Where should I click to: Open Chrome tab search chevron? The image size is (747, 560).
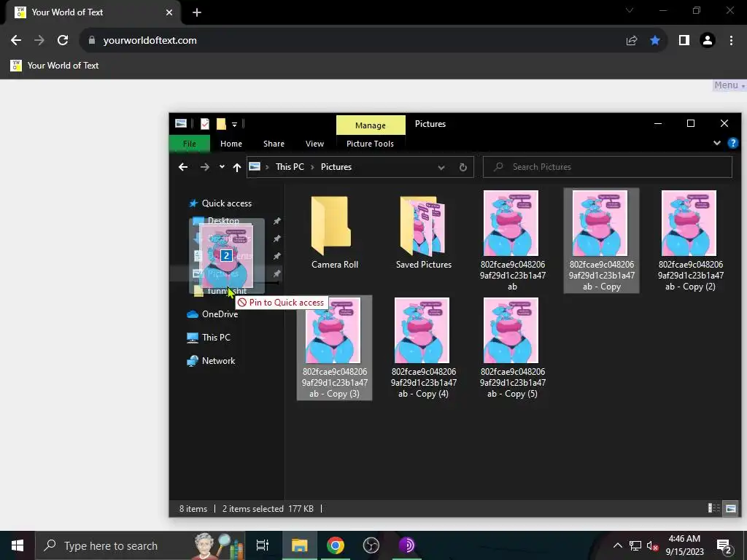[630, 10]
